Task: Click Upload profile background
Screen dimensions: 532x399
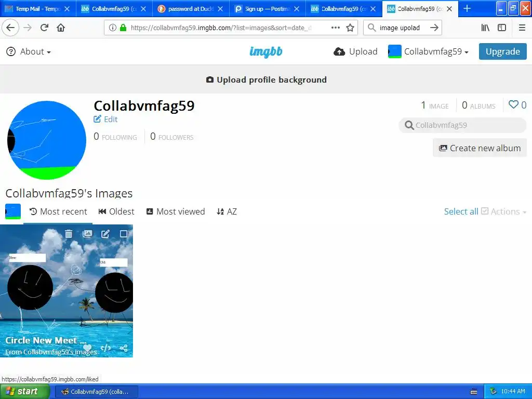Action: tap(267, 79)
